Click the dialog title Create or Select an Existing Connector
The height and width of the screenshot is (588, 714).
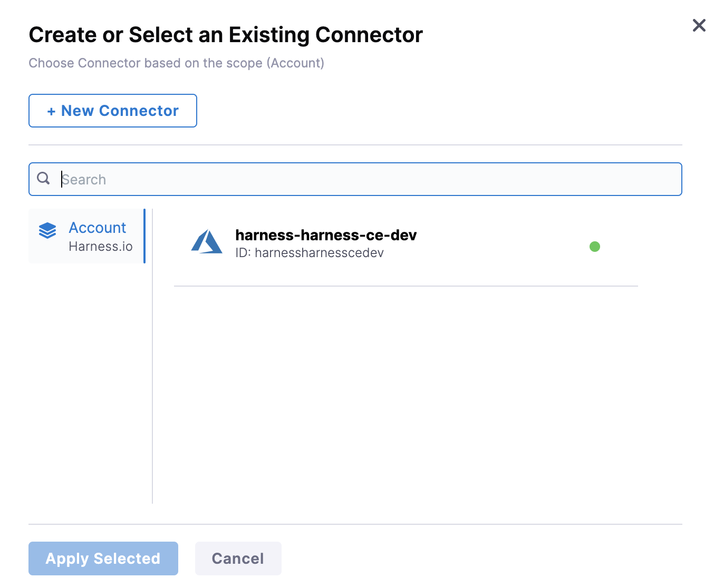coord(226,35)
